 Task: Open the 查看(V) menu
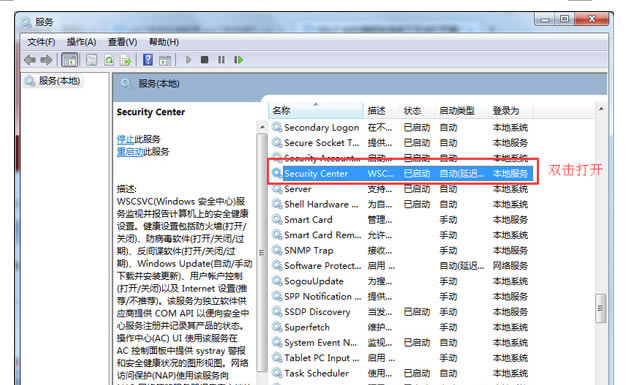click(122, 42)
